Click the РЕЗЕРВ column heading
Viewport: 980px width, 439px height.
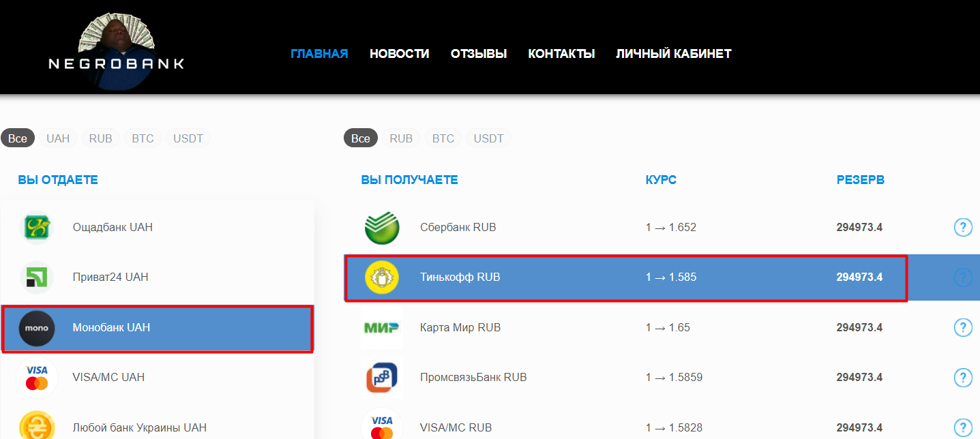click(861, 180)
